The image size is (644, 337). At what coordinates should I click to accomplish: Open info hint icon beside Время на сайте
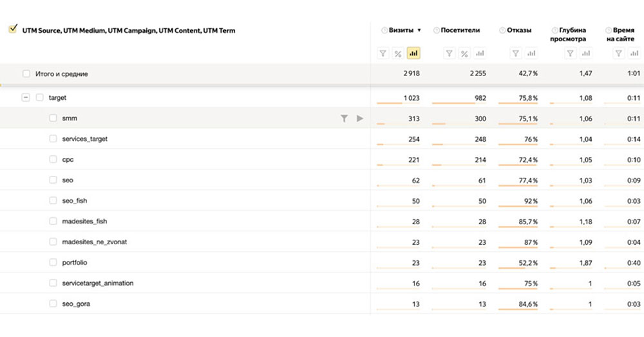click(x=608, y=30)
